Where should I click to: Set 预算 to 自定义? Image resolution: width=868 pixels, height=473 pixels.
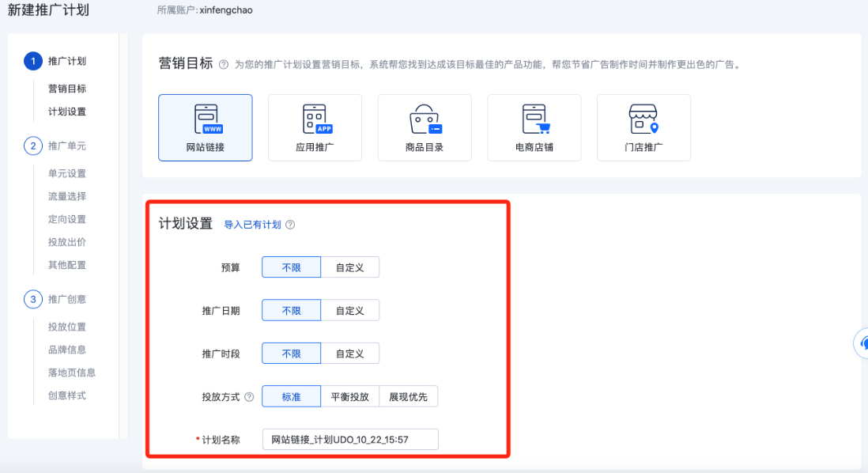click(350, 267)
